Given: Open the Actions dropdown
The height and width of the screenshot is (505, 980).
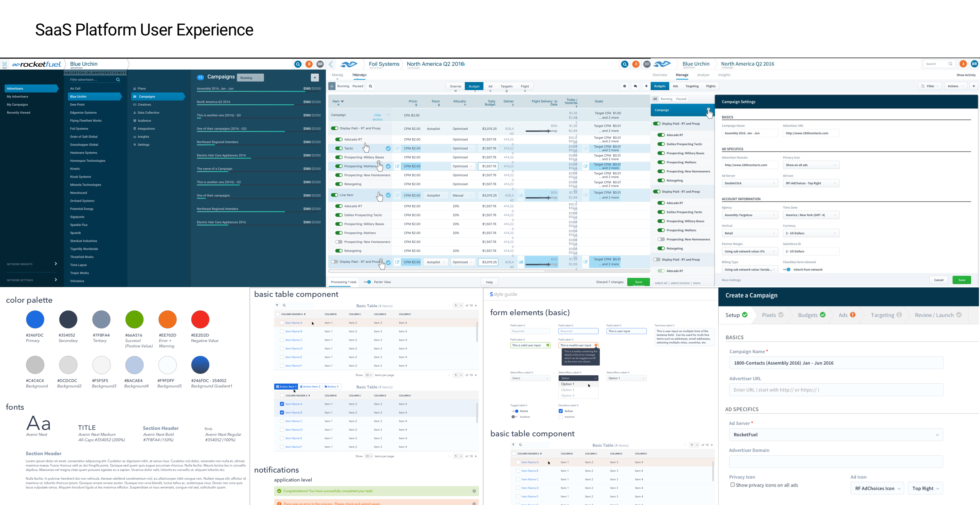Looking at the screenshot, I should tap(955, 87).
